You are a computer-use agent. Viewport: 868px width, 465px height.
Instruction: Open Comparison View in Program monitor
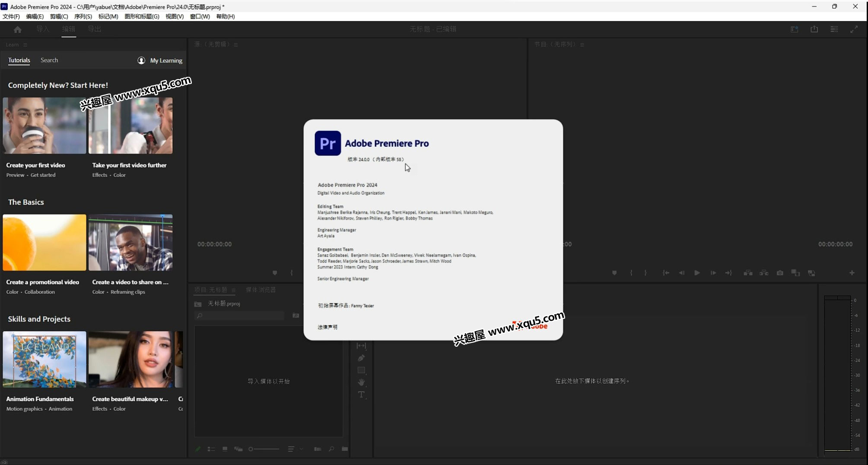(x=795, y=273)
